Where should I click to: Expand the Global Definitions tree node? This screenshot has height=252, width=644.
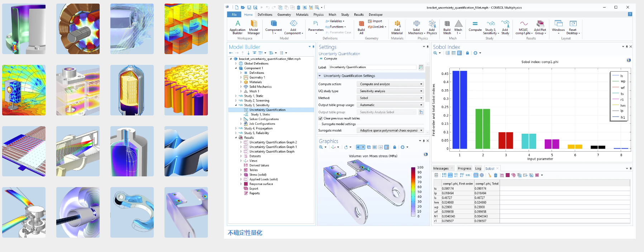point(236,63)
